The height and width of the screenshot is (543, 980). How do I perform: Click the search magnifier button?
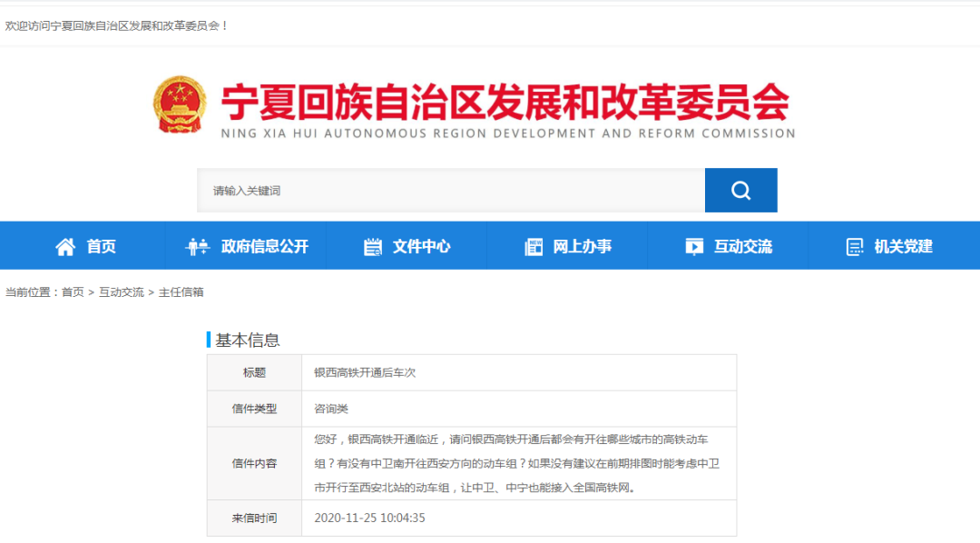(740, 190)
